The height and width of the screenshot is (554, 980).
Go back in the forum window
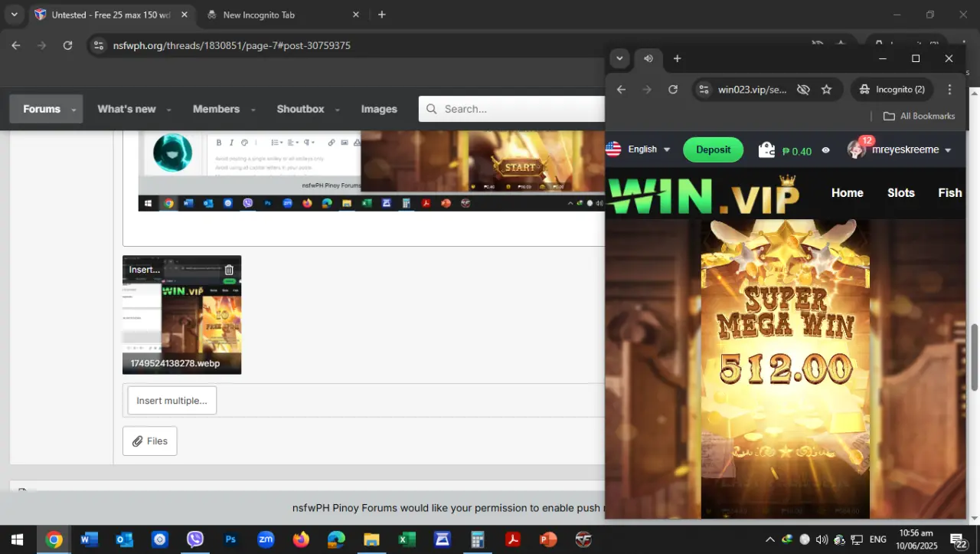click(x=15, y=45)
